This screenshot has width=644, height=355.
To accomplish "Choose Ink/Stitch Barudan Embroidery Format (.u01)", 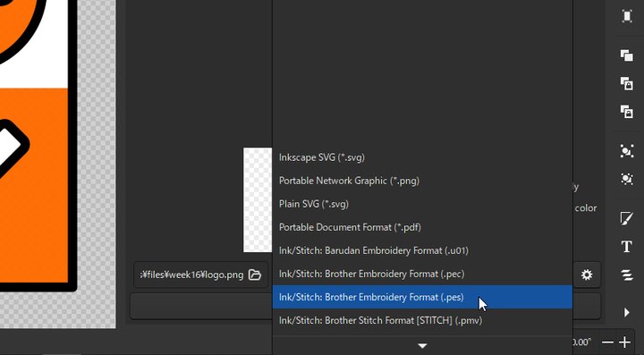I will pyautogui.click(x=422, y=250).
